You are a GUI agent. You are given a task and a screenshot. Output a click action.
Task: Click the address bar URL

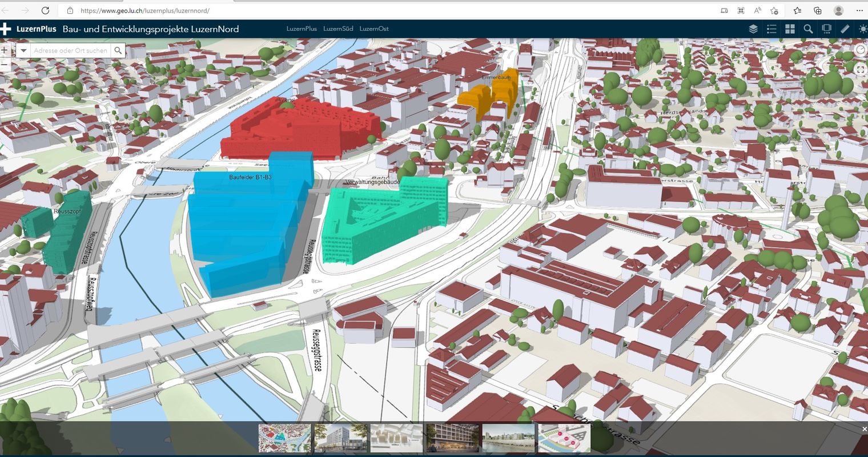click(x=144, y=10)
